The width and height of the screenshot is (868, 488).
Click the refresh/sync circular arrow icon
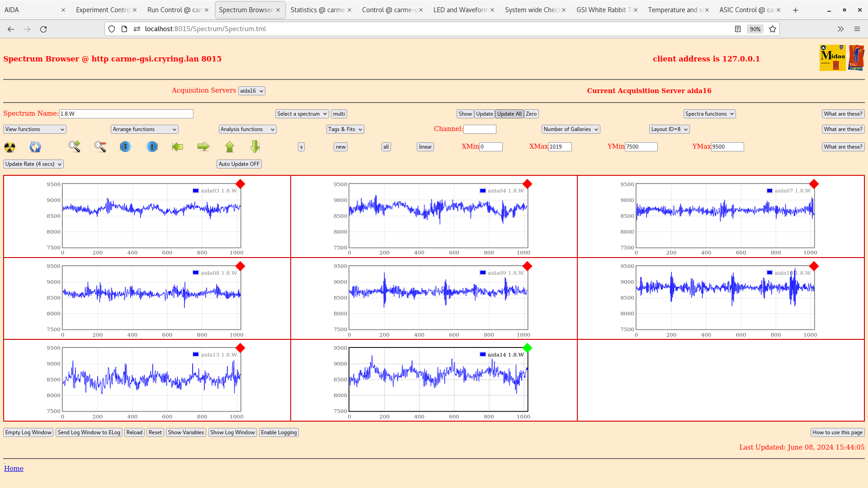click(35, 146)
